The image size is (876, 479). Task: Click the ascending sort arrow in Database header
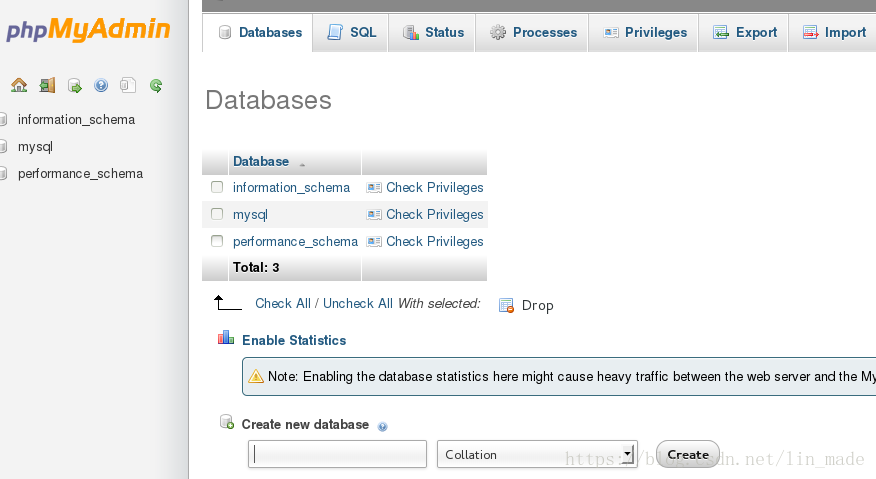302,165
